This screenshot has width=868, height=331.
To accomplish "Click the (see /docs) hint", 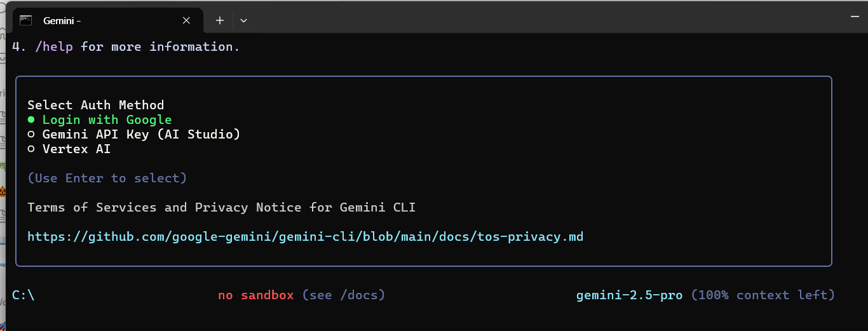I will click(344, 295).
